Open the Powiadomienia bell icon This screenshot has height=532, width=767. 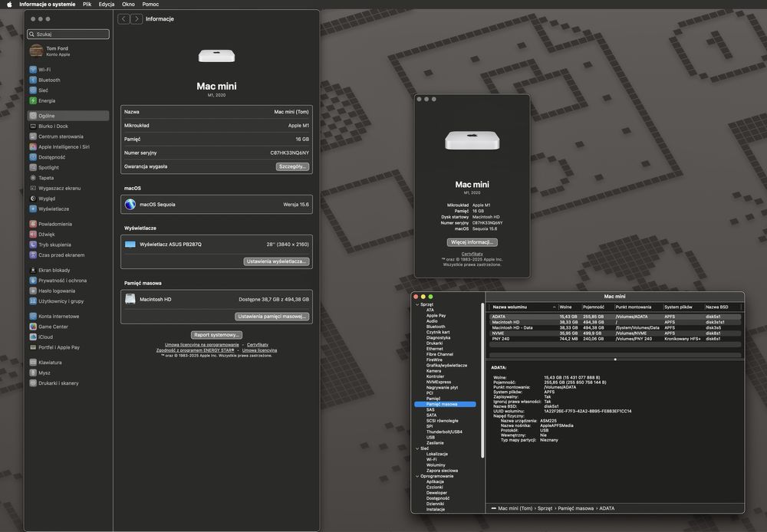[33, 224]
